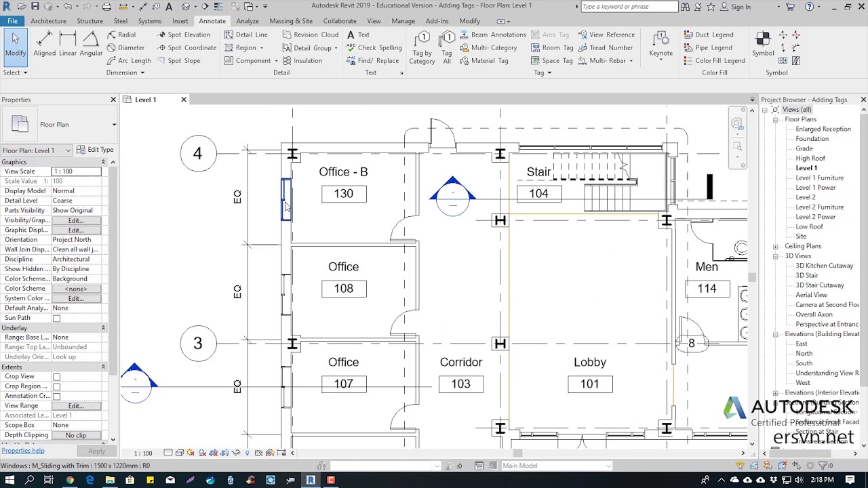Click the 1 : 100 view scale control
Screen dimensions: 868x488
(143, 453)
